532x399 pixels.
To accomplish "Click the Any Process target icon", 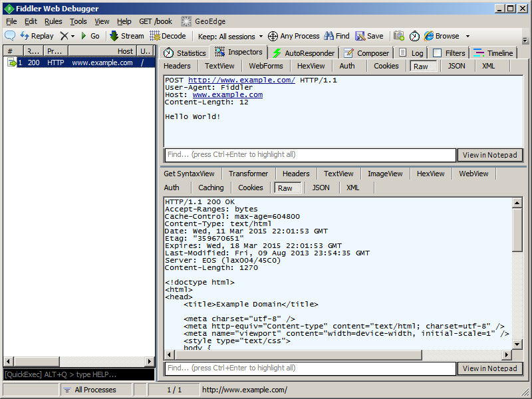I will (x=273, y=36).
